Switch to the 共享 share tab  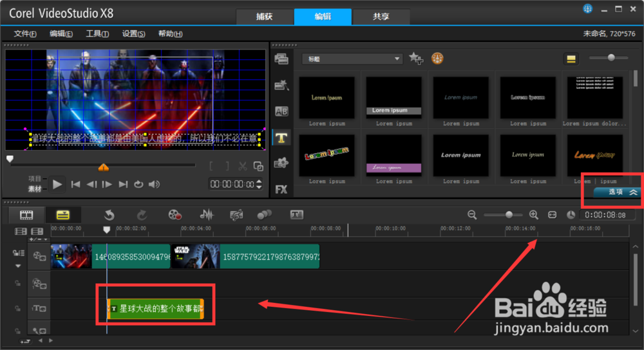381,17
